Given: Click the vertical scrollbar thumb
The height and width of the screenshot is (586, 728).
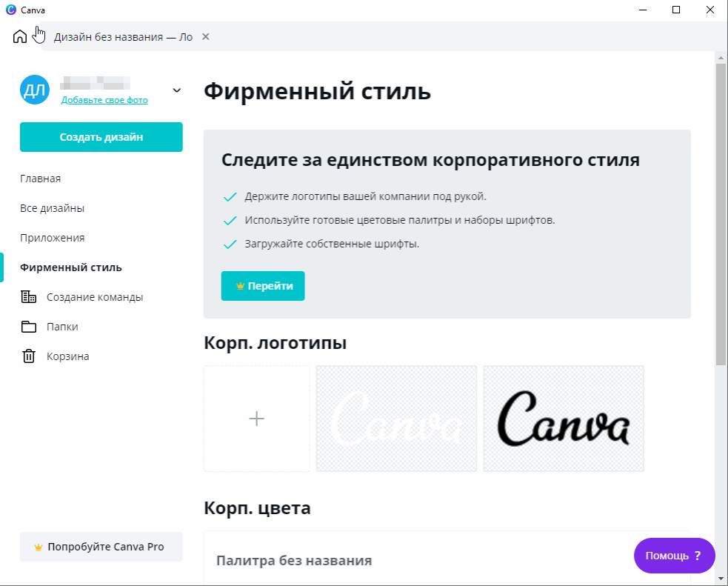Looking at the screenshot, I should (721, 213).
